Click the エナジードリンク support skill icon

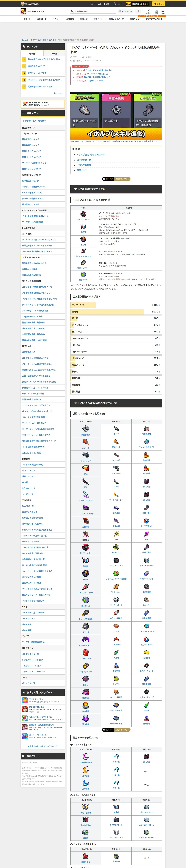point(146,573)
